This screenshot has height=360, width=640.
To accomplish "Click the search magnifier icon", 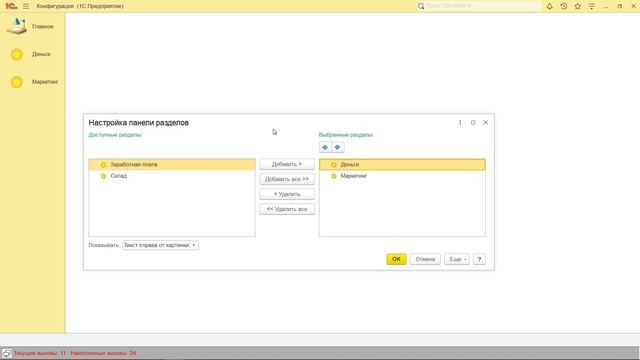I will point(421,6).
